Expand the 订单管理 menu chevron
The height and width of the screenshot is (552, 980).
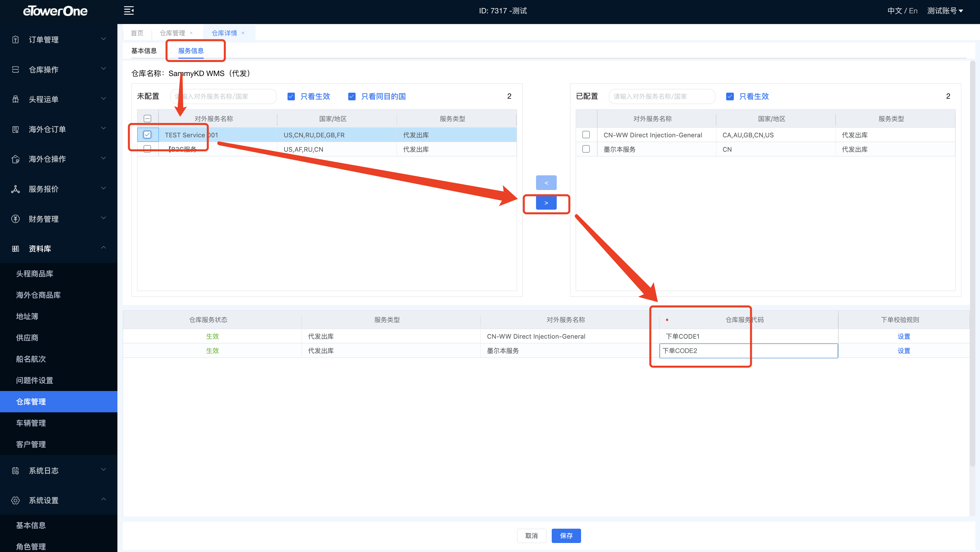tap(103, 39)
